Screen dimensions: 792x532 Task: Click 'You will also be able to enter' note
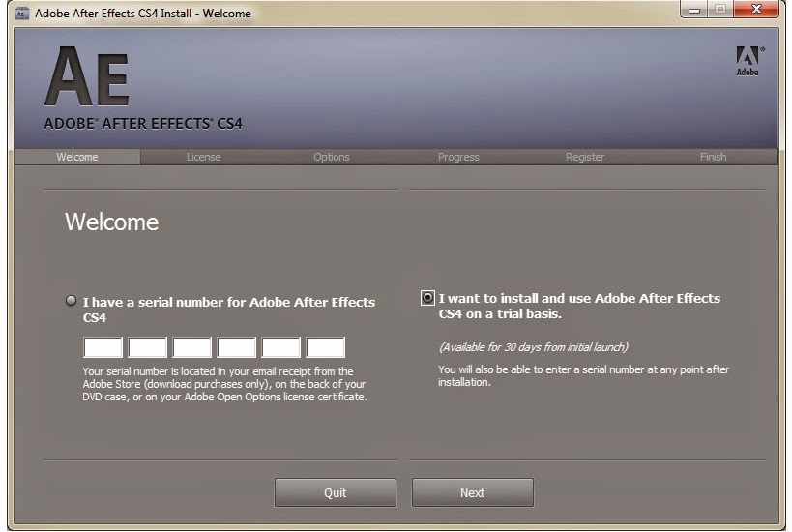click(583, 376)
